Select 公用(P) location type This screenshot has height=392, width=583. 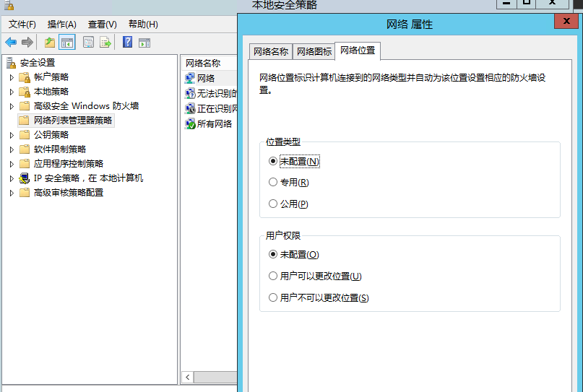pyautogui.click(x=273, y=204)
